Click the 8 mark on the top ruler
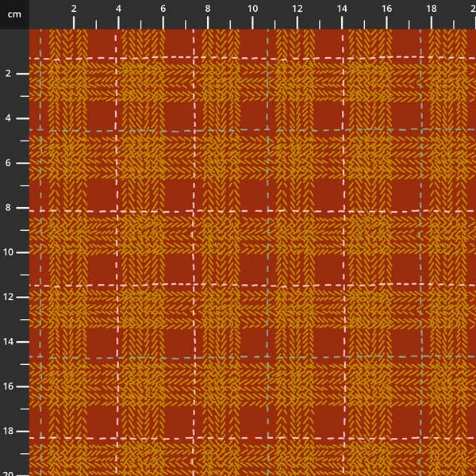 coord(208,9)
